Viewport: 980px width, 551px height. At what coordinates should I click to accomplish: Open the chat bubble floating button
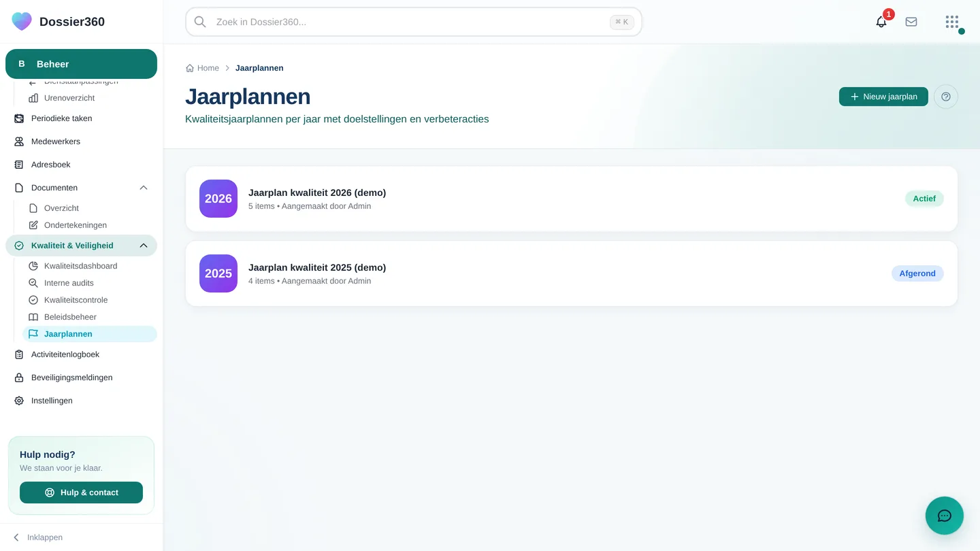(945, 516)
